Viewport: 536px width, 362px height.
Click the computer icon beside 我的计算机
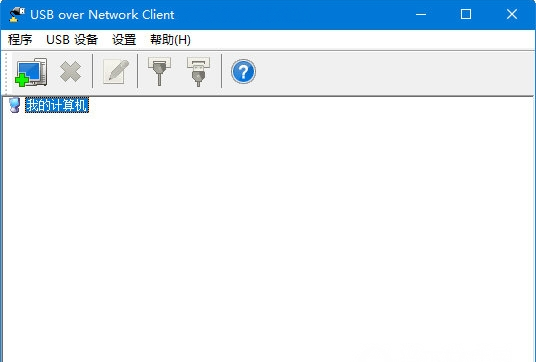(15, 105)
